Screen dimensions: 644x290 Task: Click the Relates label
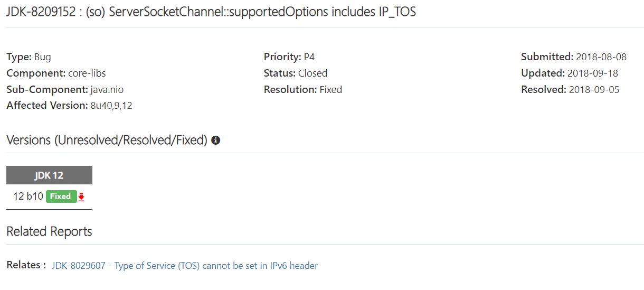pos(26,265)
